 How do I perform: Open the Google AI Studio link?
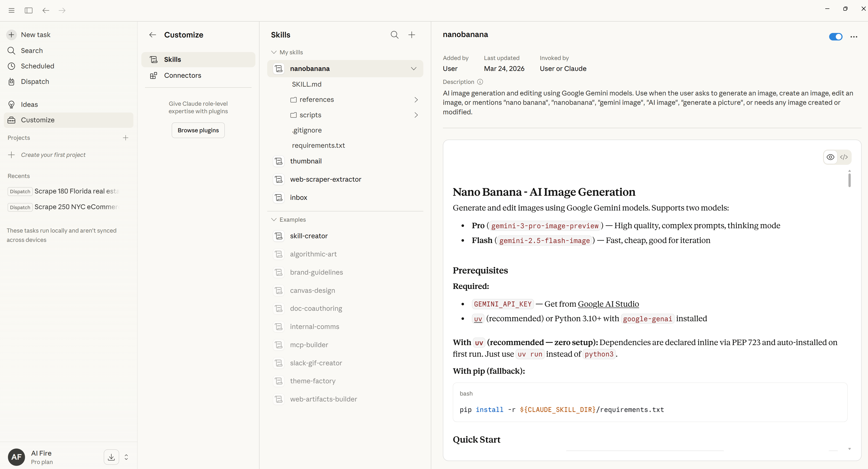608,304
